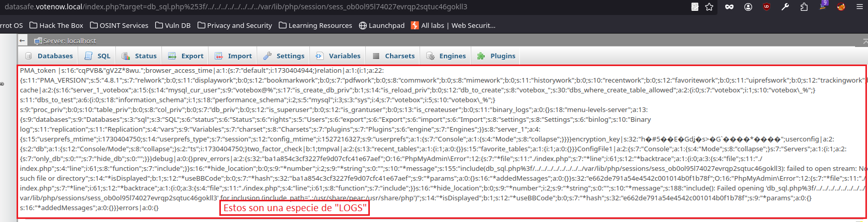Open the uBlock Origin extension icon
This screenshot has height=222, width=868.
tap(767, 7)
